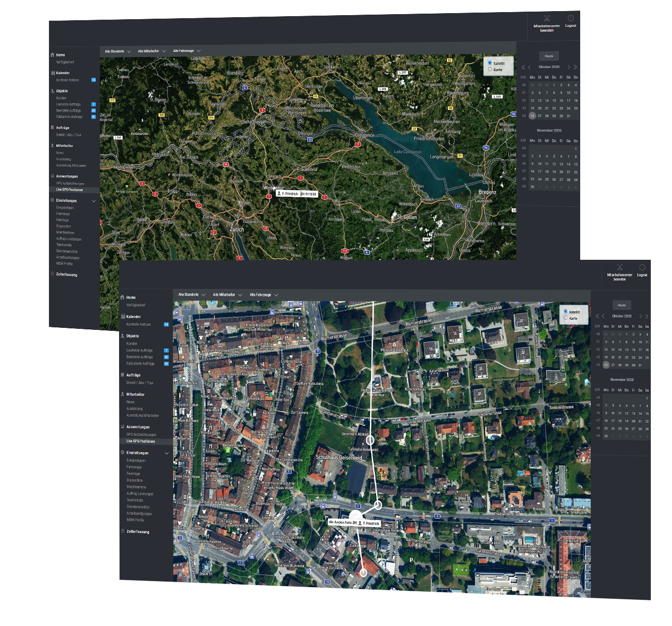Image resolution: width=672 pixels, height=626 pixels.
Task: Select Satellit radio in overview map window
Action: tap(490, 63)
